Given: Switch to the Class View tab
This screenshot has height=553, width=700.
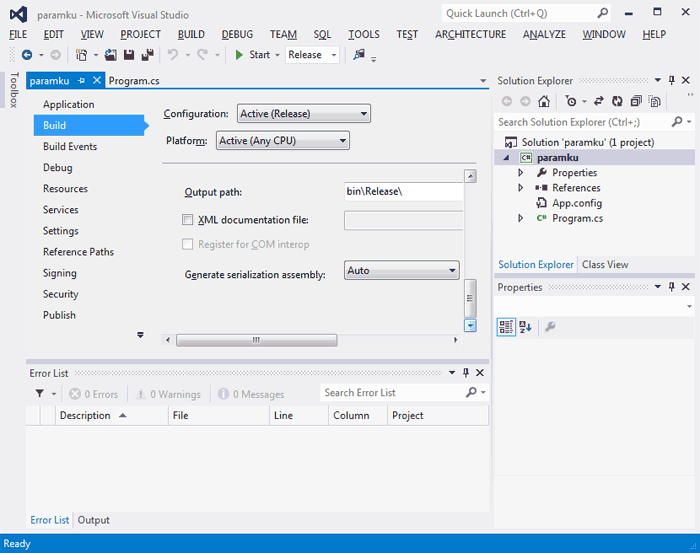Looking at the screenshot, I should 605,265.
